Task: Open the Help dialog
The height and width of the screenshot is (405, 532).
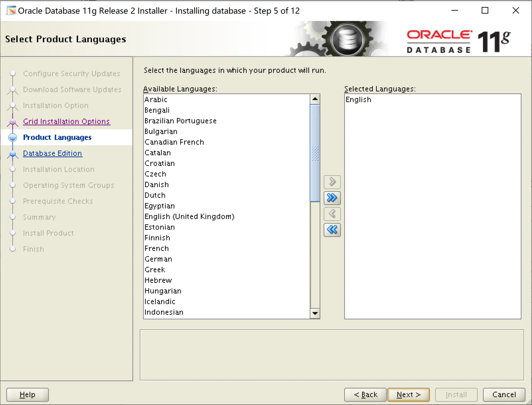Action: click(27, 394)
